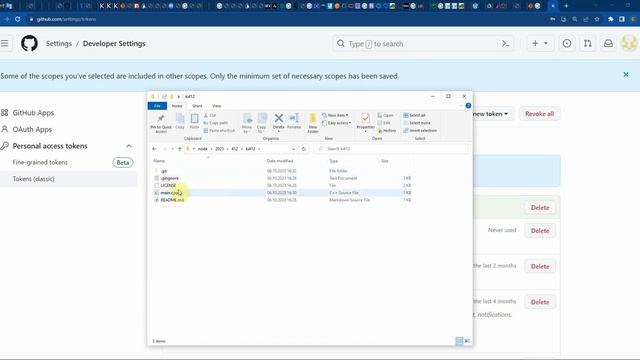The image size is (640, 360).
Task: Delete the selected file via ribbon
Action: pos(279,122)
